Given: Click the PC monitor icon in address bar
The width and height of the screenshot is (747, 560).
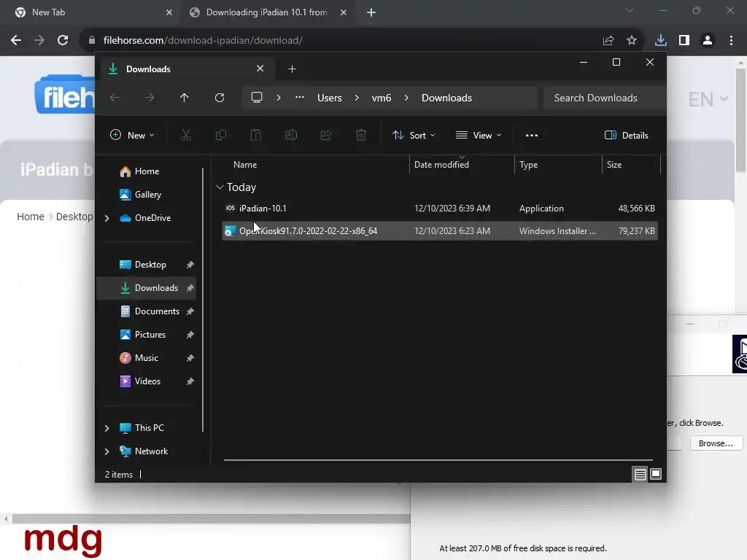Looking at the screenshot, I should click(x=257, y=98).
